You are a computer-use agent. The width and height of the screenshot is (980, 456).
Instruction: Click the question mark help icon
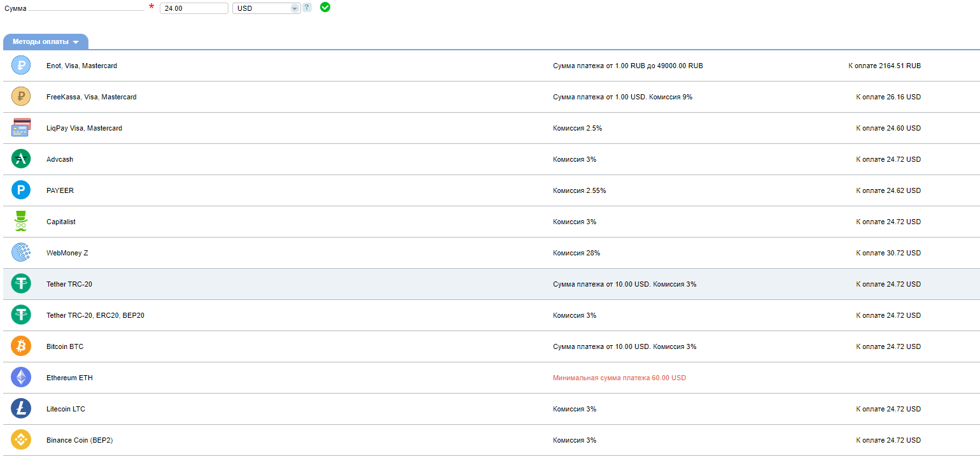point(307,8)
